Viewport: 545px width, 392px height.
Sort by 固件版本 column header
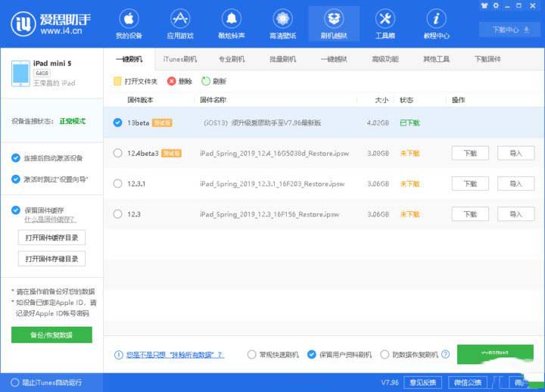[x=140, y=100]
